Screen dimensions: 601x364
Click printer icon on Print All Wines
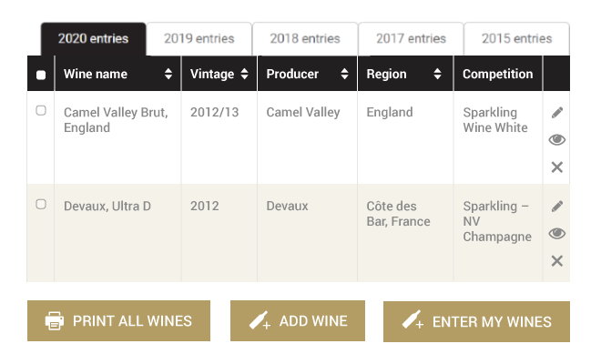pyautogui.click(x=55, y=321)
